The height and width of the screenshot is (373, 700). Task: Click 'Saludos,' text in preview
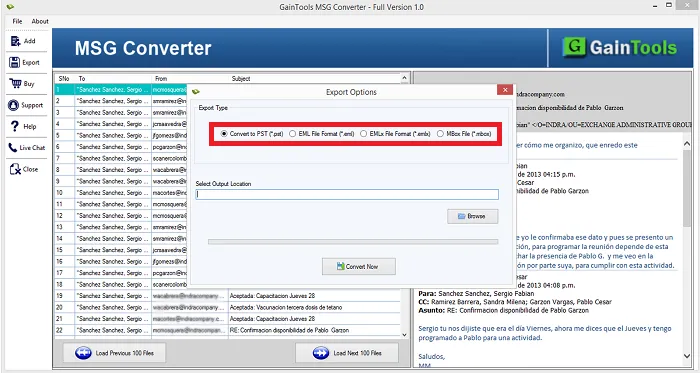tap(432, 356)
